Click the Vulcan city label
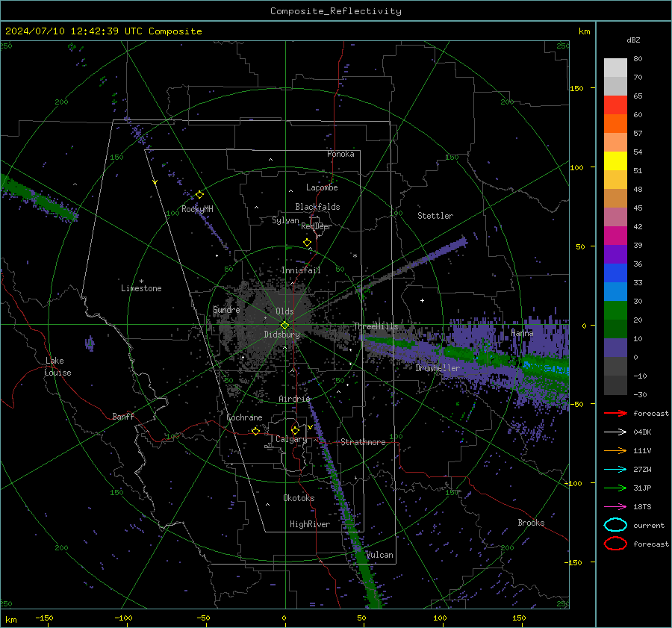The width and height of the screenshot is (672, 628). click(x=379, y=555)
